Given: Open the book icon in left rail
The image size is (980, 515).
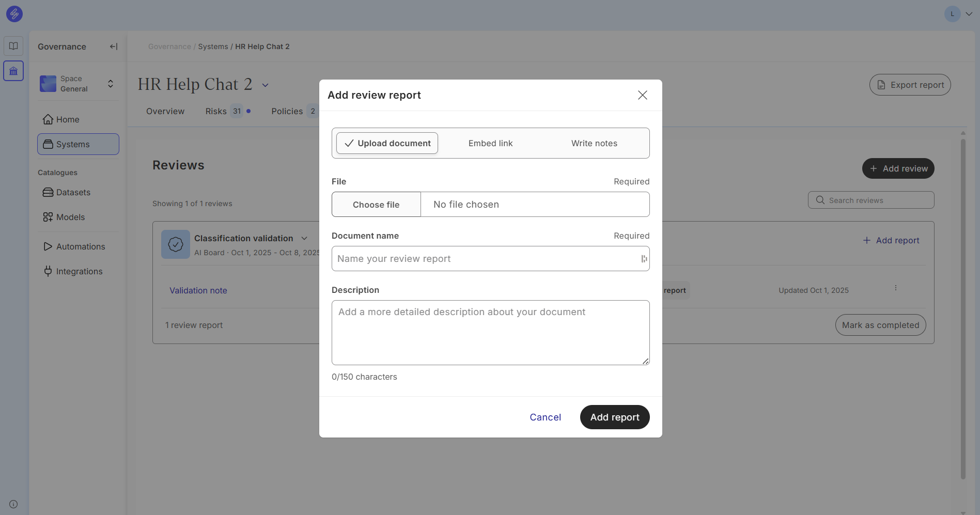Looking at the screenshot, I should click(x=13, y=46).
